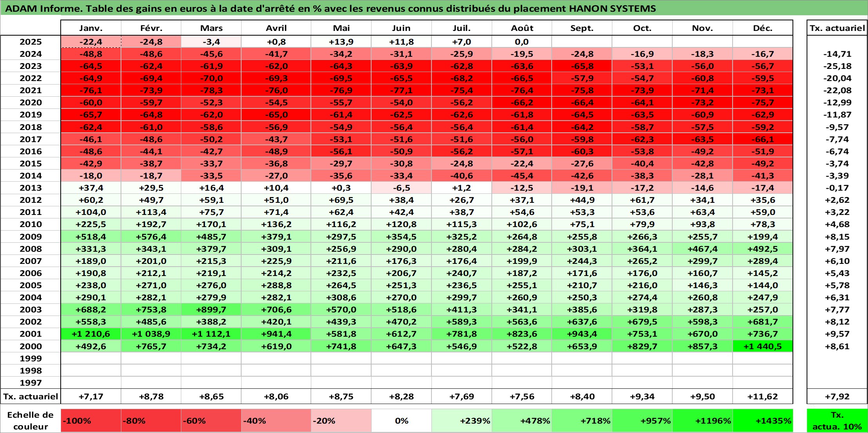Select the Avril column header

[276, 28]
